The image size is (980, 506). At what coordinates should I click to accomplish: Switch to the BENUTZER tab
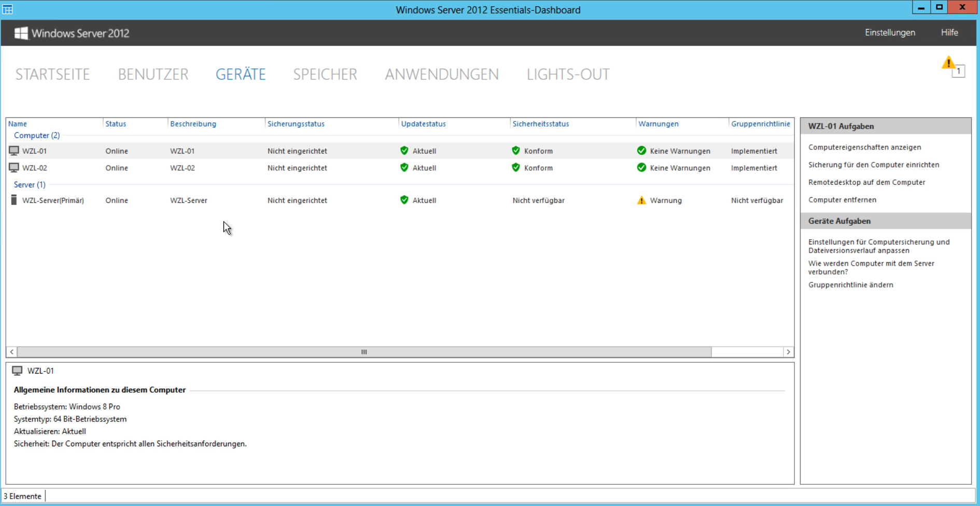(x=153, y=75)
